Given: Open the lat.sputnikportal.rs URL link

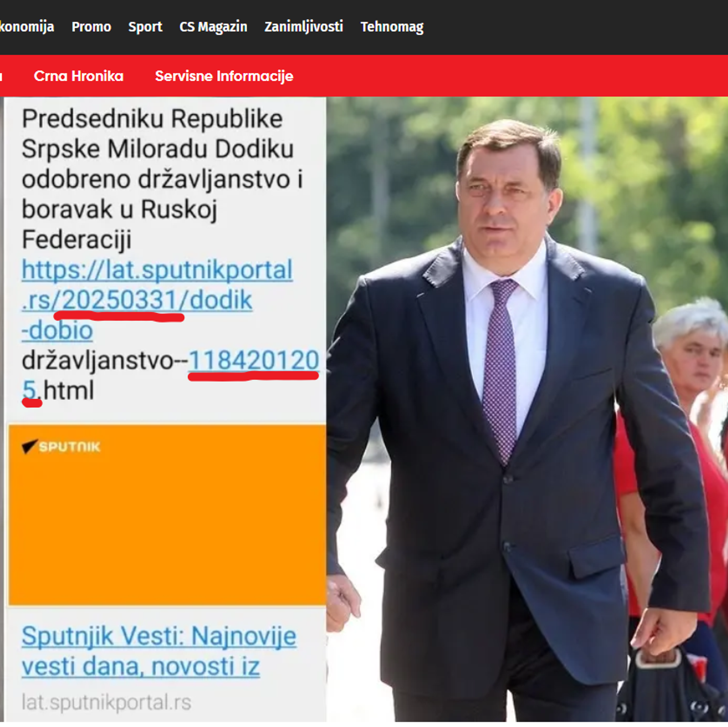Looking at the screenshot, I should click(157, 270).
